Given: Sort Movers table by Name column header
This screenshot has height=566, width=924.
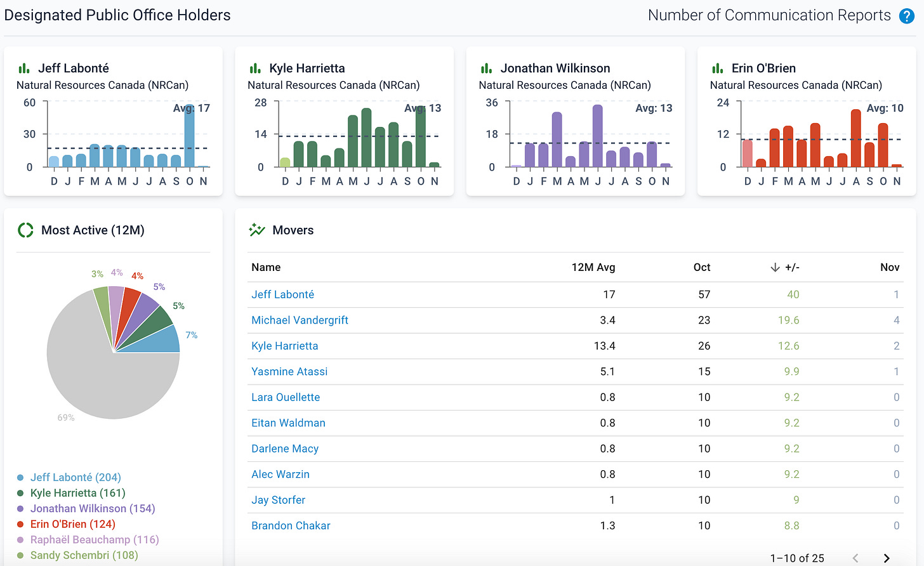Looking at the screenshot, I should [266, 267].
